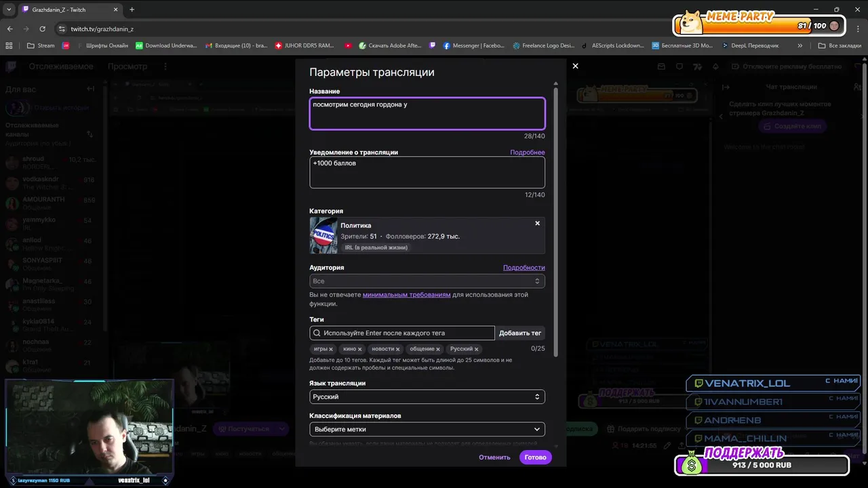Open a new browser tab
Screen dimensions: 868x488
[x=132, y=9]
